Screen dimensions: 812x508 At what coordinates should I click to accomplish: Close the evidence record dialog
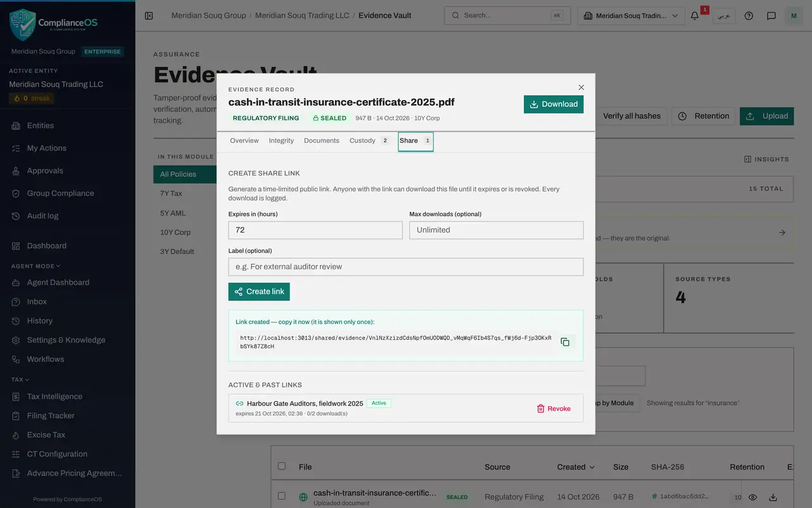click(581, 87)
